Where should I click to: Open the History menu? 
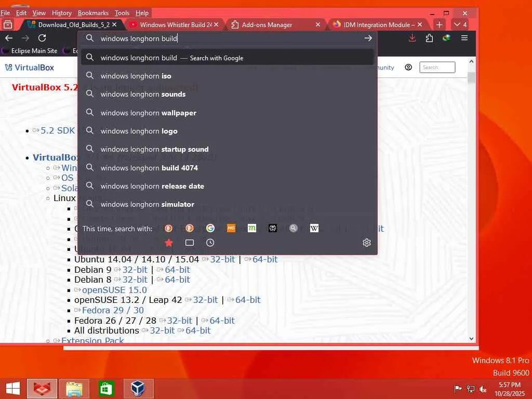(61, 13)
